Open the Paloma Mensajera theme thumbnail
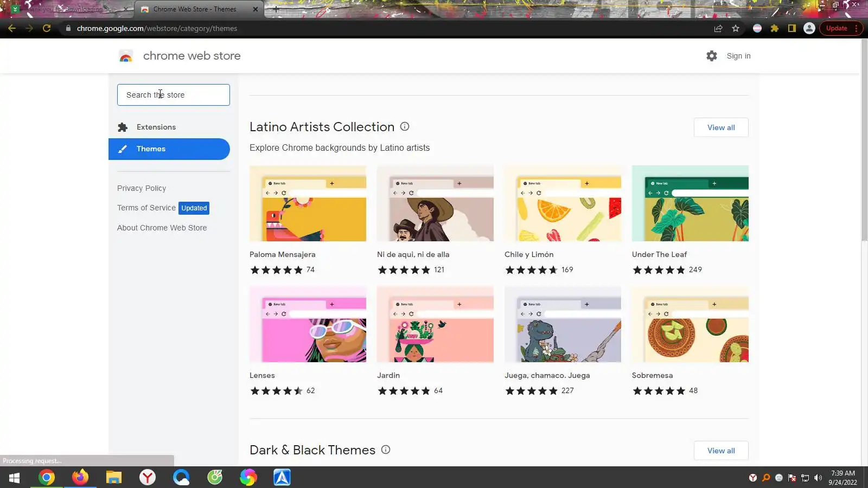 click(308, 203)
